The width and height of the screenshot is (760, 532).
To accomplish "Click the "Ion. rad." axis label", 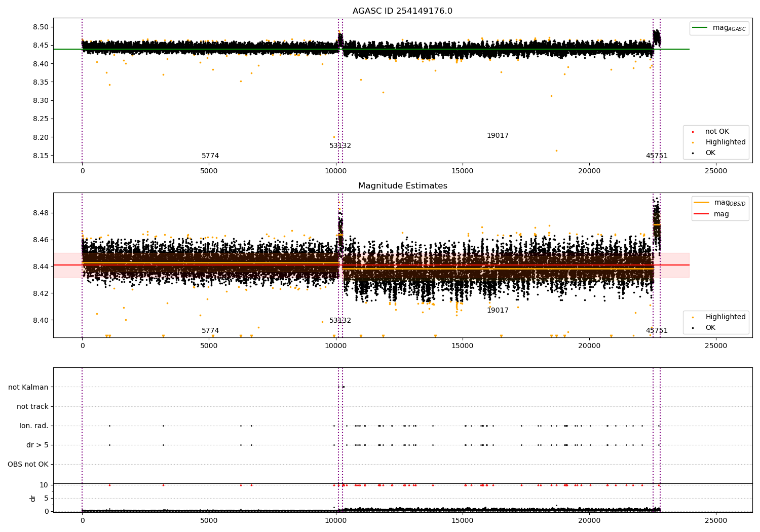I will [x=33, y=426].
